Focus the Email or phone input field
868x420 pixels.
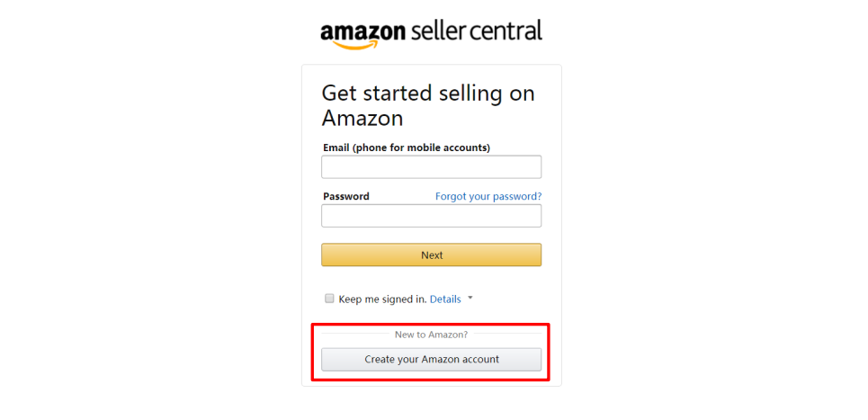tap(431, 167)
